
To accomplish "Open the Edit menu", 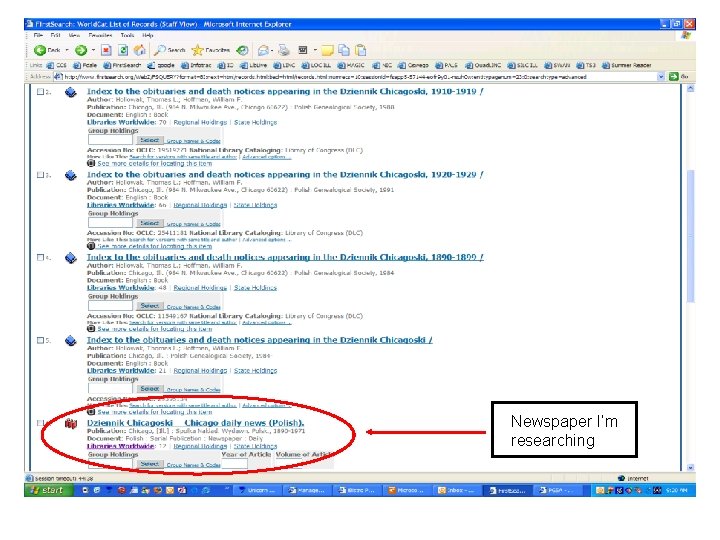I will [56, 35].
